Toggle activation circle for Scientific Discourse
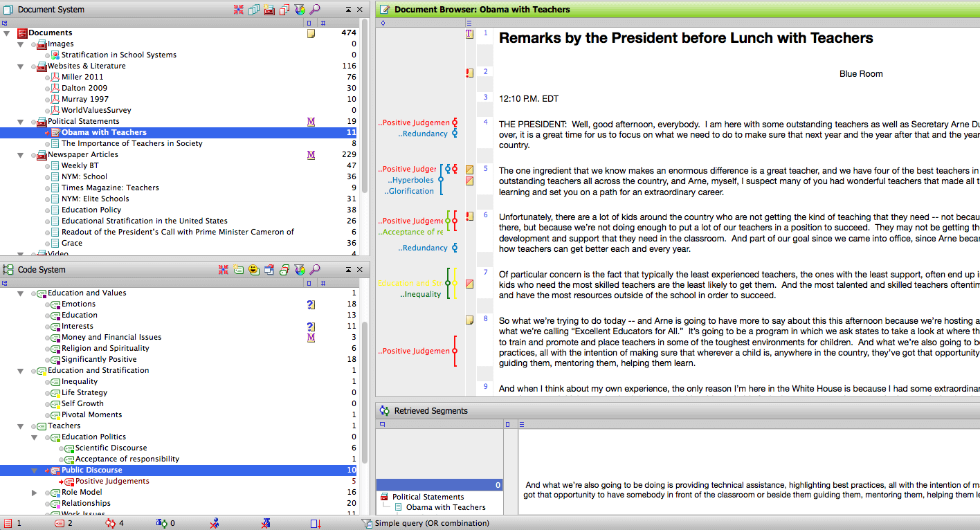Screen dimensions: 980x530 (x=62, y=448)
